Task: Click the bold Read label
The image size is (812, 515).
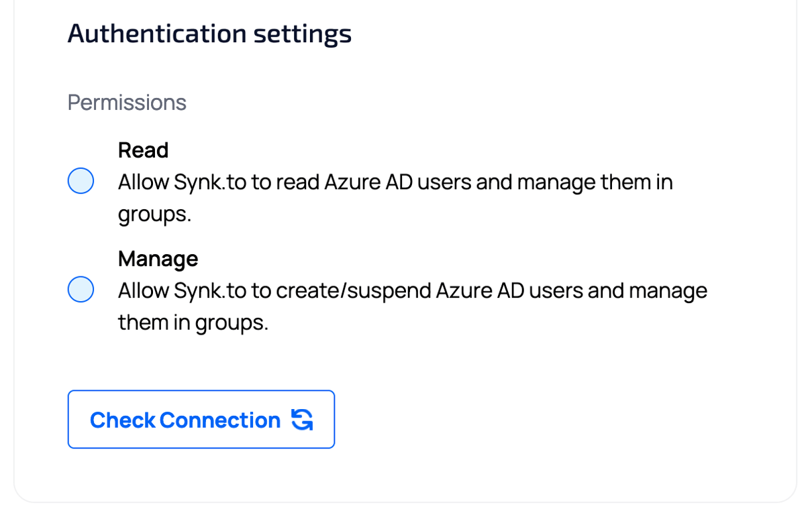Action: coord(143,150)
